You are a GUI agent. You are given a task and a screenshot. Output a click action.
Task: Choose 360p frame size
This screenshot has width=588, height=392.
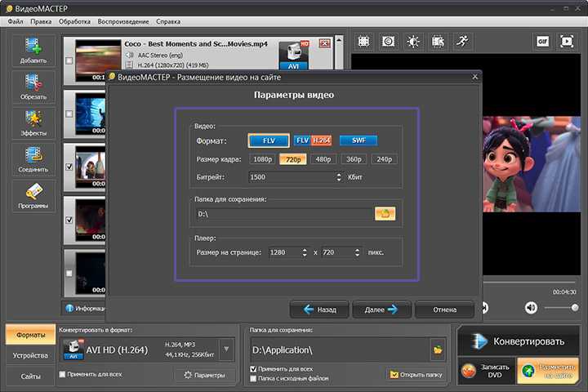click(x=354, y=159)
